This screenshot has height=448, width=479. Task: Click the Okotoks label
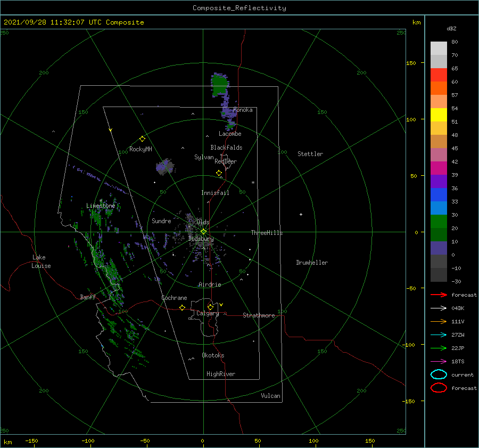(213, 355)
